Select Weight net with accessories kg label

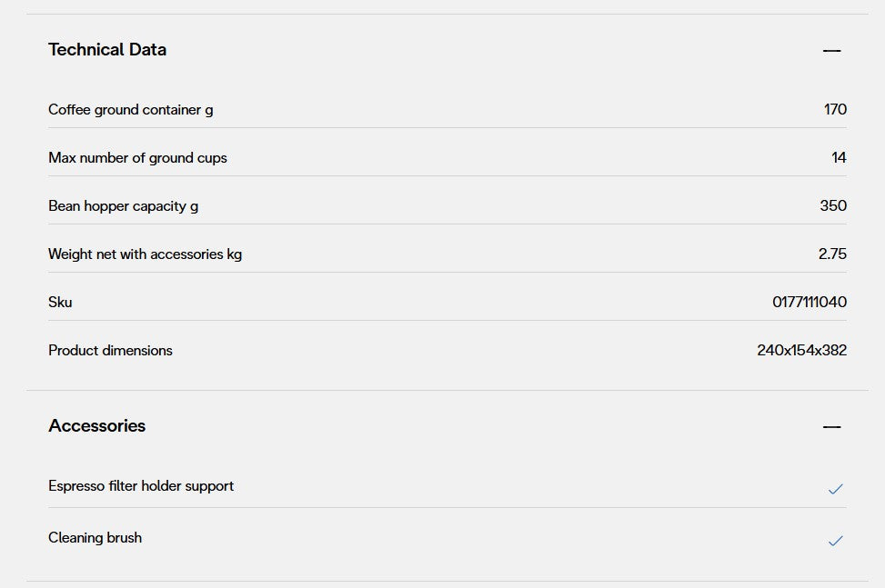[145, 254]
